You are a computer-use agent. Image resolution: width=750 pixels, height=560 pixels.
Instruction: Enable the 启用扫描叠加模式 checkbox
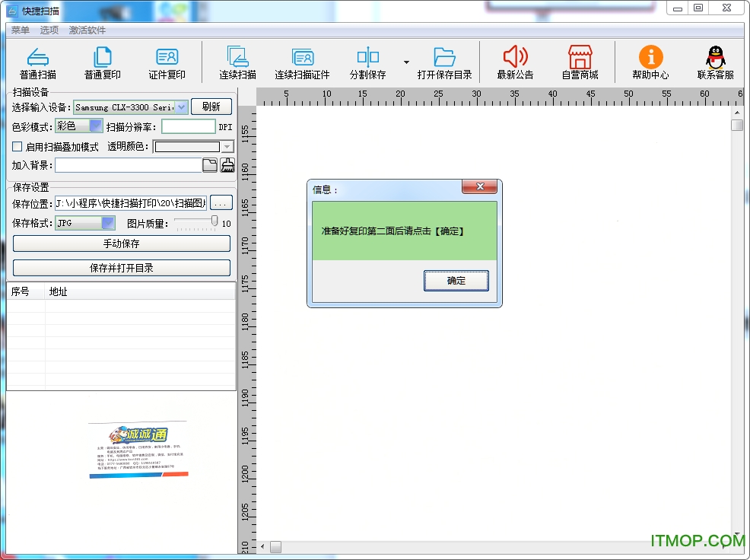[x=17, y=147]
